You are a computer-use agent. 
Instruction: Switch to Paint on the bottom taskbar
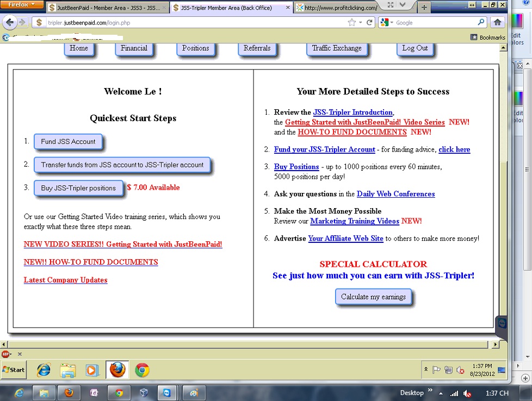194,393
